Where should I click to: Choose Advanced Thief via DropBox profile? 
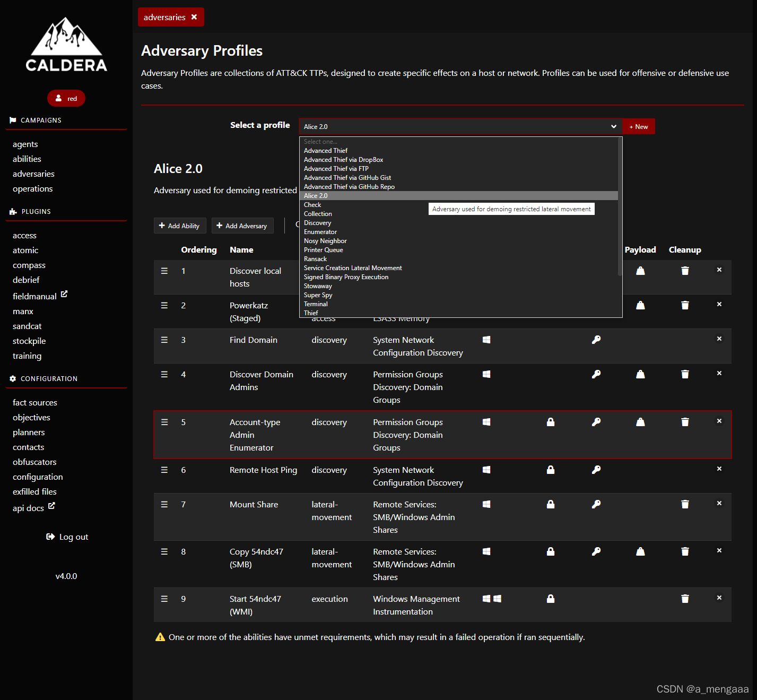click(x=343, y=159)
